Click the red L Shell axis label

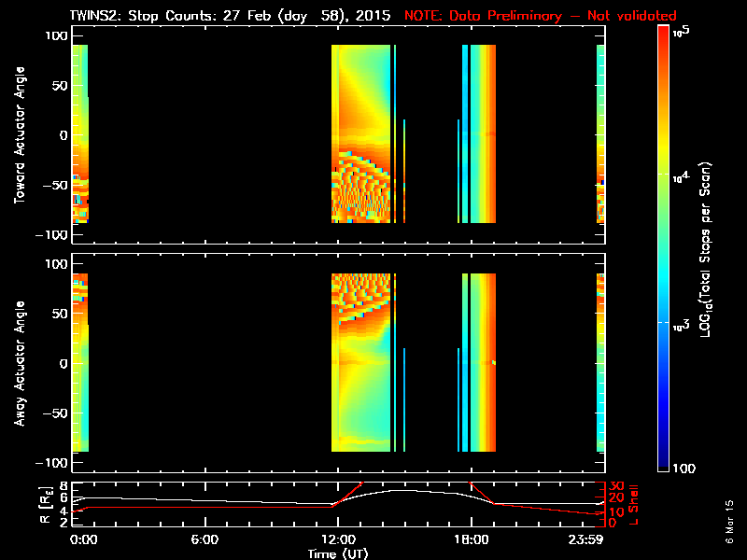coord(632,502)
